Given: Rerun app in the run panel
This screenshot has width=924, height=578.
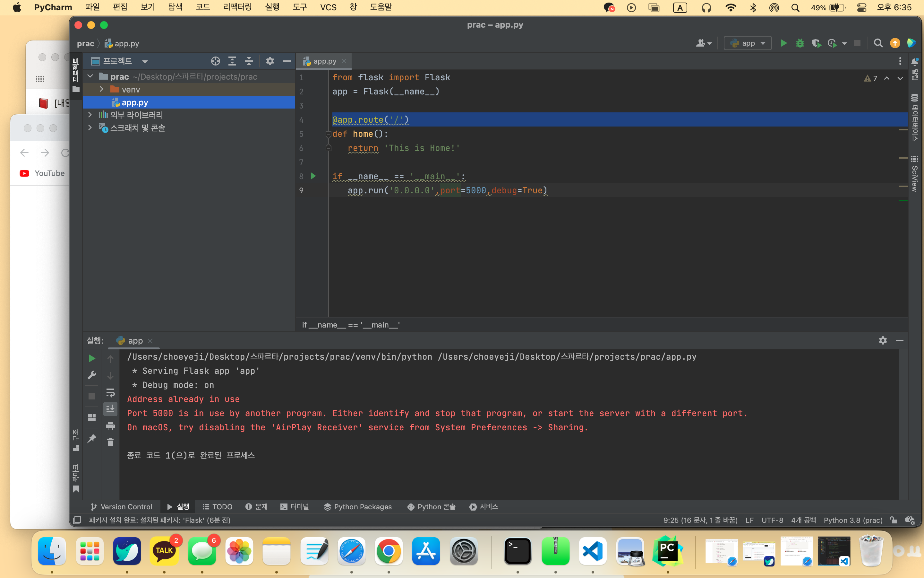Looking at the screenshot, I should (x=92, y=358).
